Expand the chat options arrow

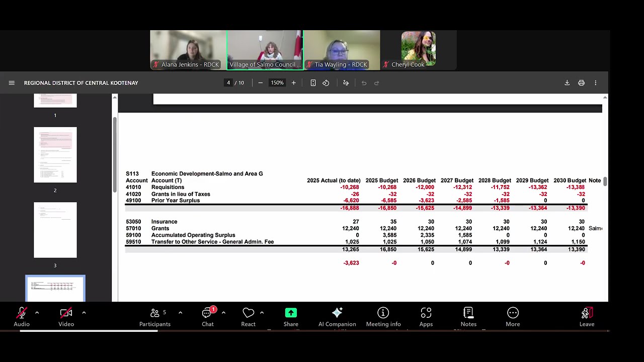(x=223, y=313)
